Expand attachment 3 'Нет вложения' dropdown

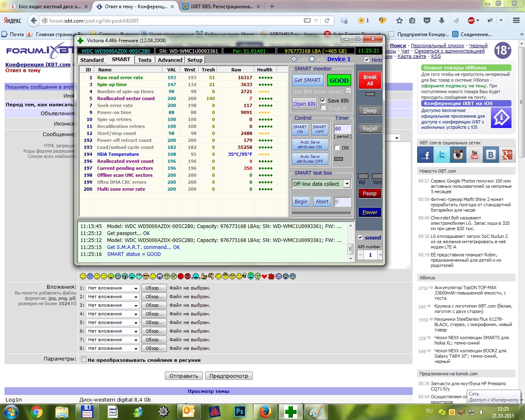point(113,305)
